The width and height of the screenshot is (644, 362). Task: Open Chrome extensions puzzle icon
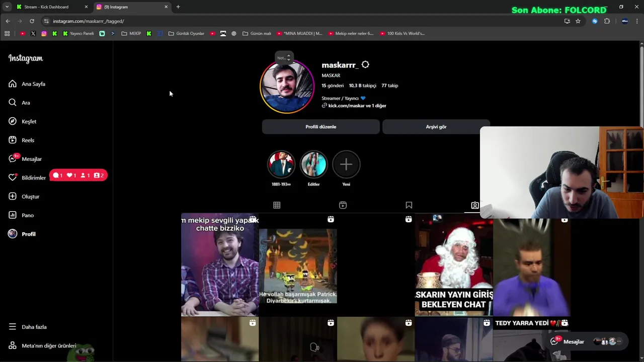click(x=607, y=21)
